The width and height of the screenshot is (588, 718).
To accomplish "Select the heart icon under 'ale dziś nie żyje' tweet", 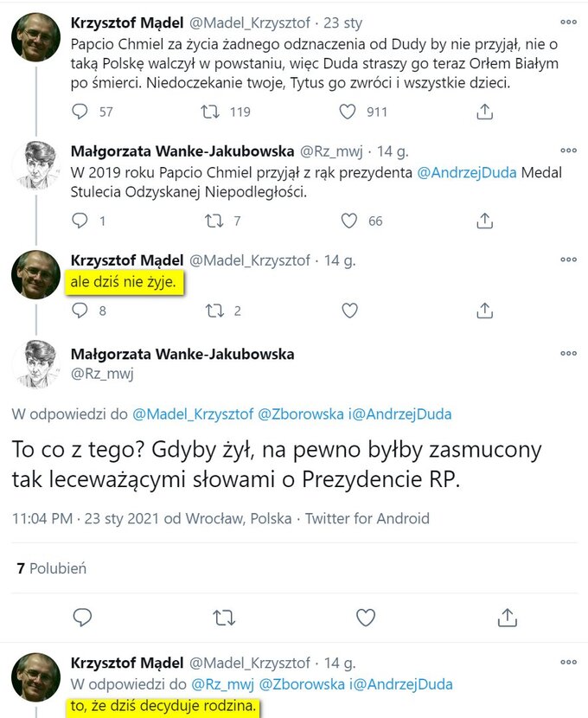I will click(x=349, y=310).
